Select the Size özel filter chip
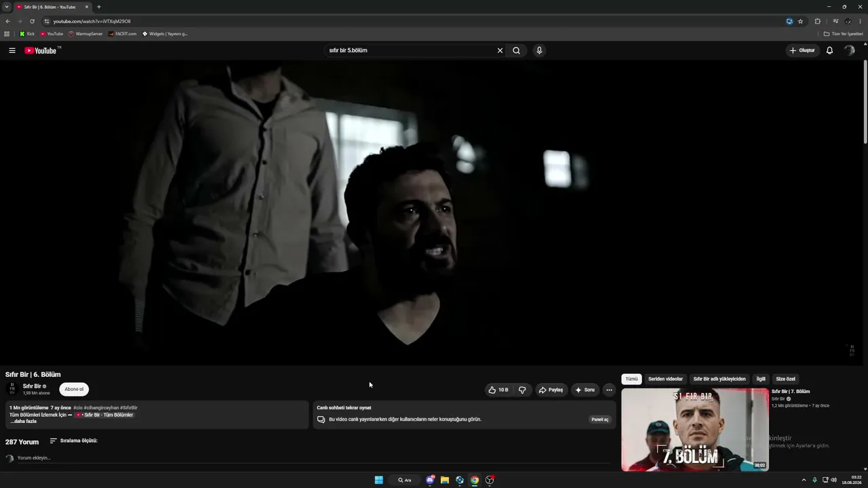This screenshot has width=868, height=488. click(785, 379)
